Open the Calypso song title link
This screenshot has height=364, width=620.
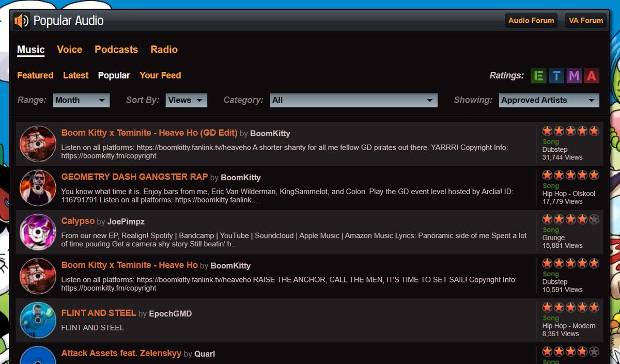pyautogui.click(x=78, y=221)
